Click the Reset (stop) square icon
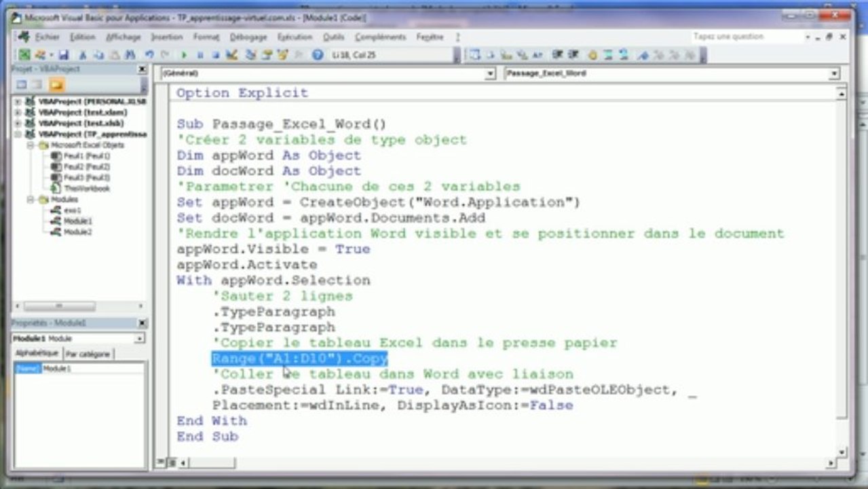 coord(216,55)
